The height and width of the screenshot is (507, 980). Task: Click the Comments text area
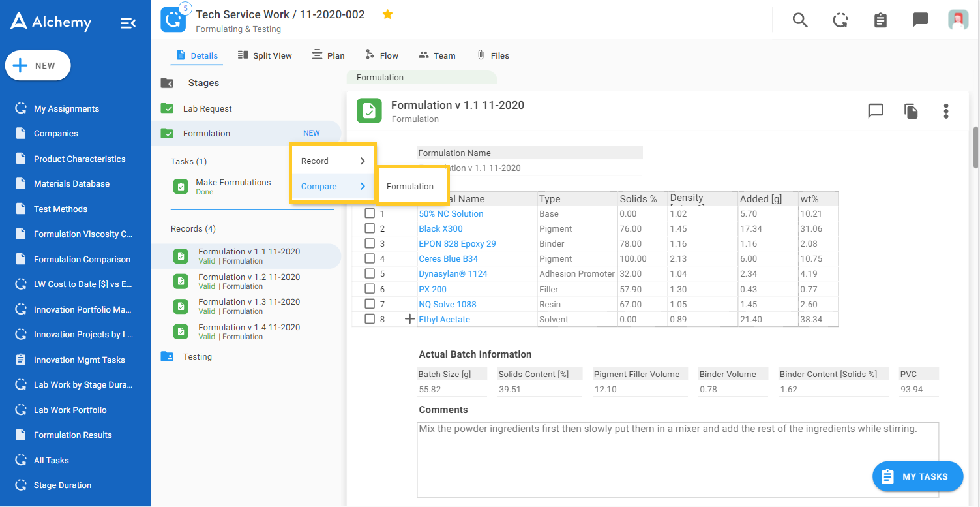click(x=679, y=460)
